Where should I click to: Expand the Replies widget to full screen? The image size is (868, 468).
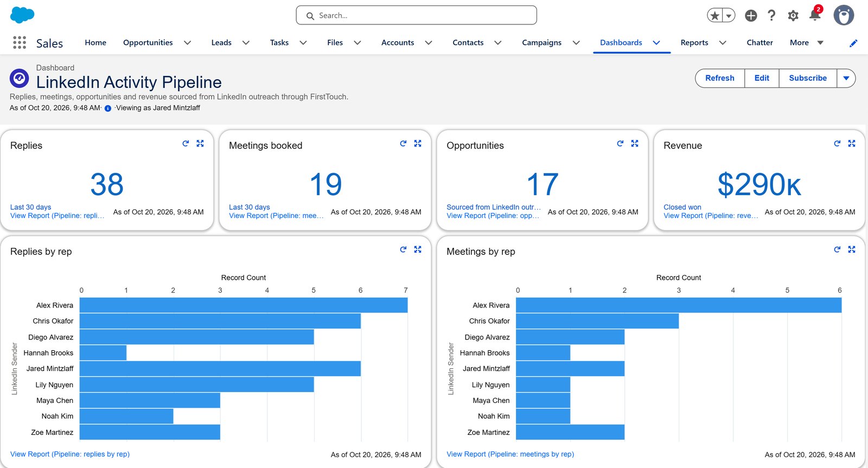pyautogui.click(x=200, y=143)
